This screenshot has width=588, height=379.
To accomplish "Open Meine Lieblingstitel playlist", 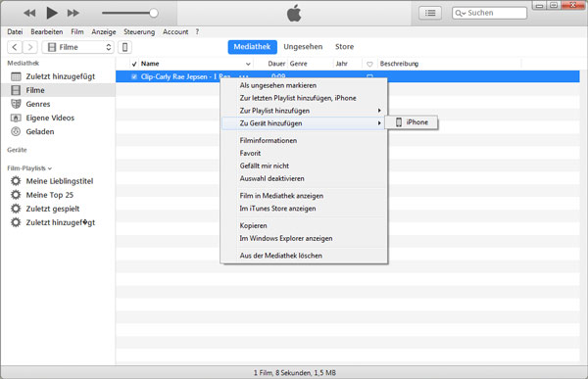I will click(59, 181).
